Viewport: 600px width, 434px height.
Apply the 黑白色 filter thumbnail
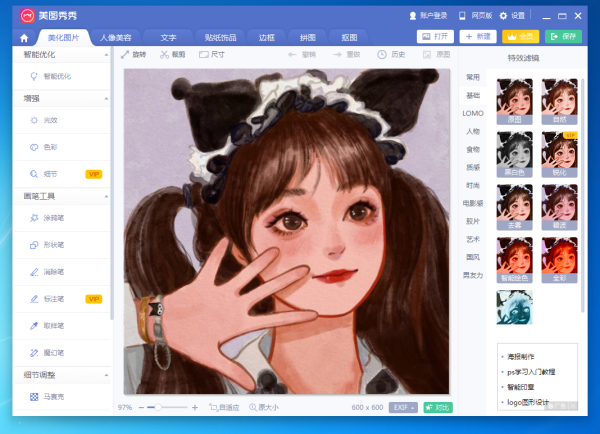pos(515,155)
